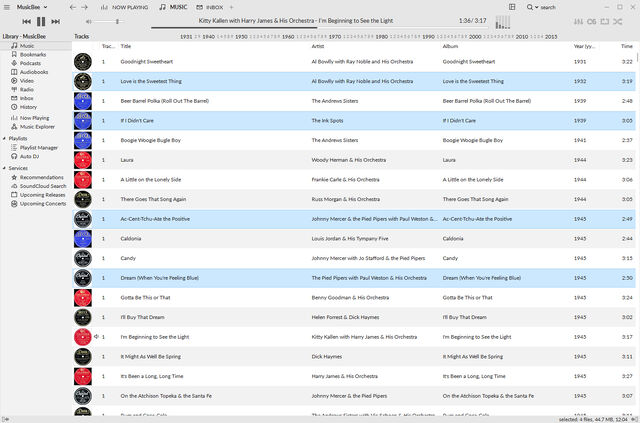640x423 pixels.
Task: Open Now Playing in the sidebar
Action: click(36, 118)
